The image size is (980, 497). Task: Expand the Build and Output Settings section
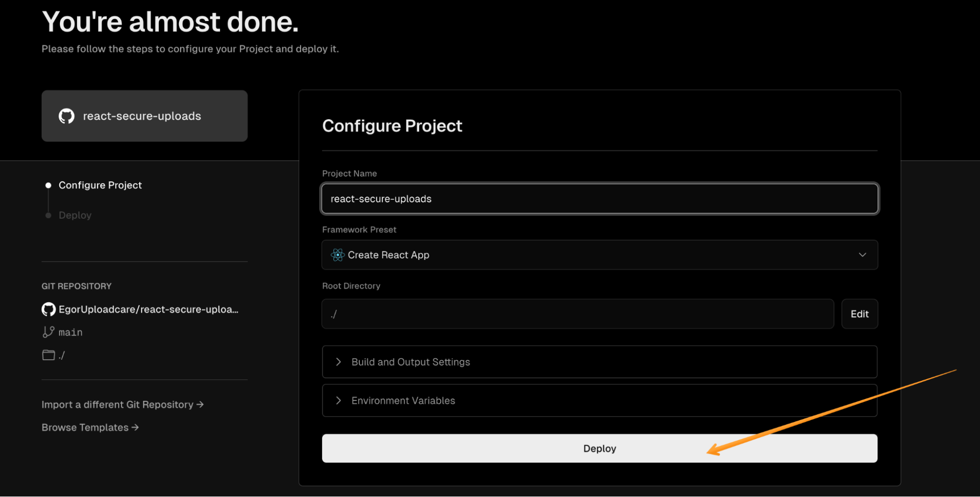pos(599,362)
